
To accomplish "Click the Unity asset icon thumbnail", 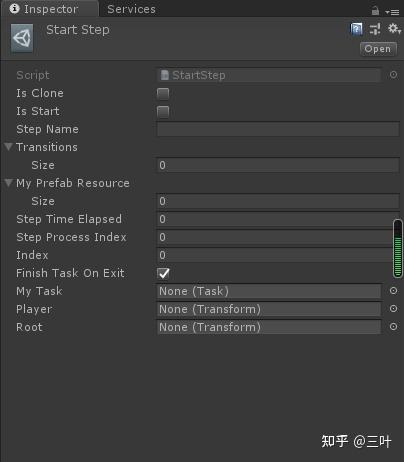I will coord(22,38).
